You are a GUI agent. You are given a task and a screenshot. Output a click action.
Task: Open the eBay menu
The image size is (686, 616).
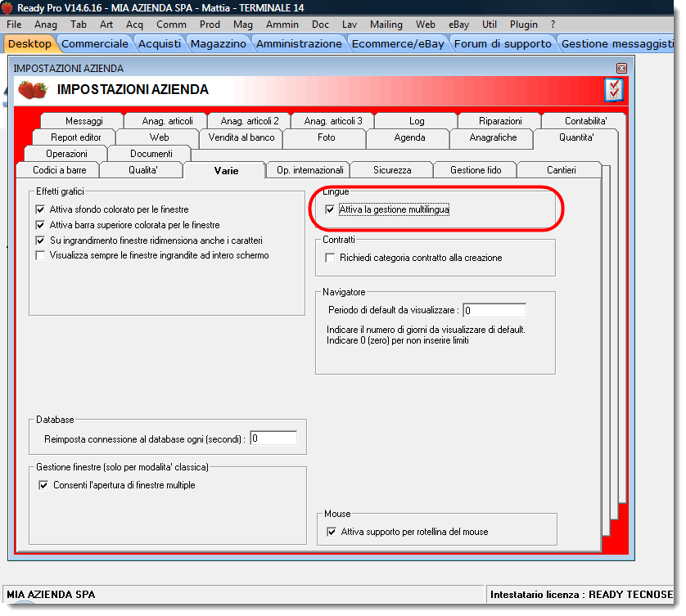[x=458, y=25]
